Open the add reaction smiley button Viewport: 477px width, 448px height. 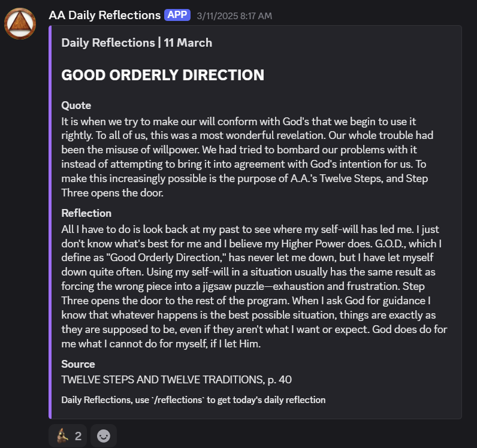[x=104, y=436]
